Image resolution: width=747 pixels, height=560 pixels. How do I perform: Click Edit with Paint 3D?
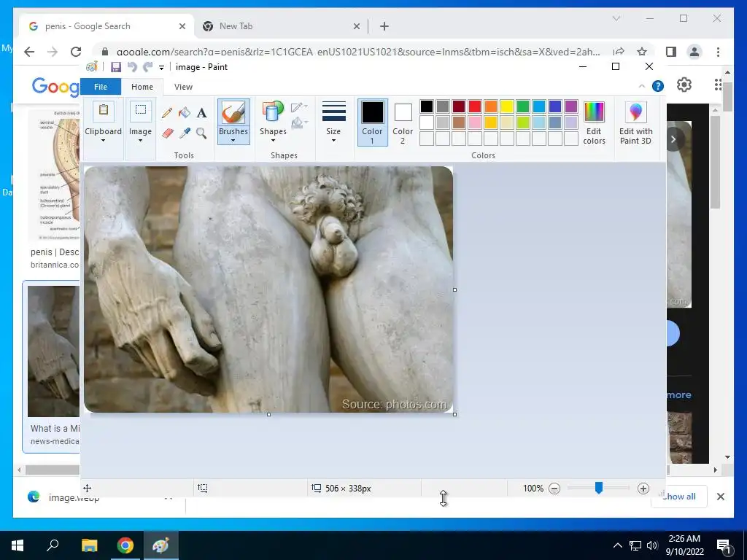tap(635, 122)
